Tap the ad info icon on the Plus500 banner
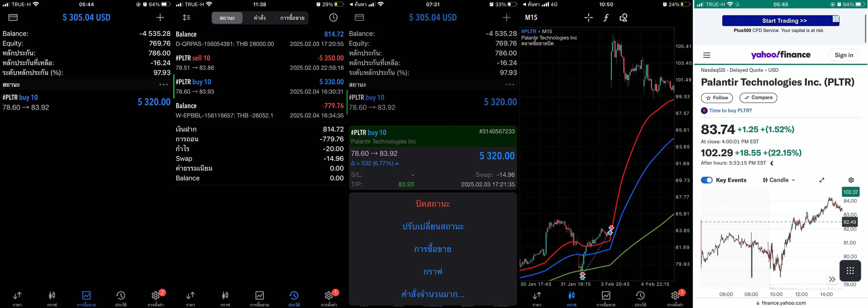The width and height of the screenshot is (868, 308). [x=836, y=19]
